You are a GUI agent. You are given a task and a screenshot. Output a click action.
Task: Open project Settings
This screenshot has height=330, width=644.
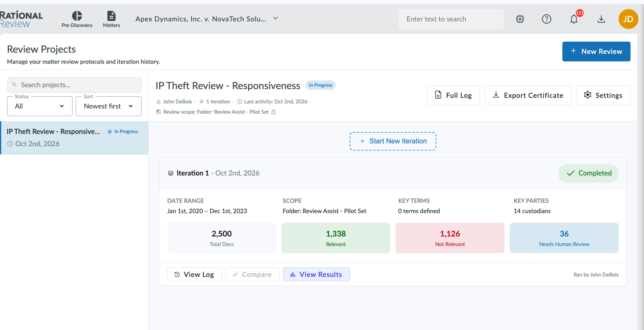tap(603, 95)
